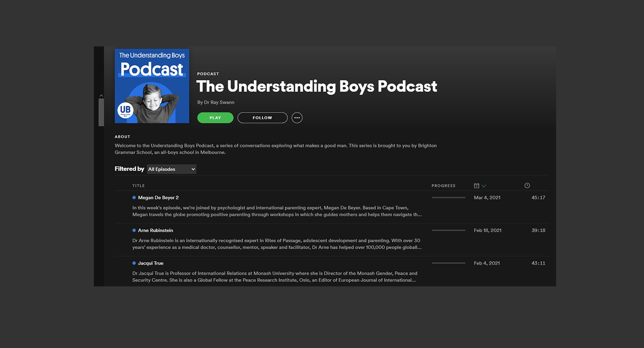Click the blue dot beside Arne Rubinstein
Image resolution: width=644 pixels, height=348 pixels.
point(134,230)
